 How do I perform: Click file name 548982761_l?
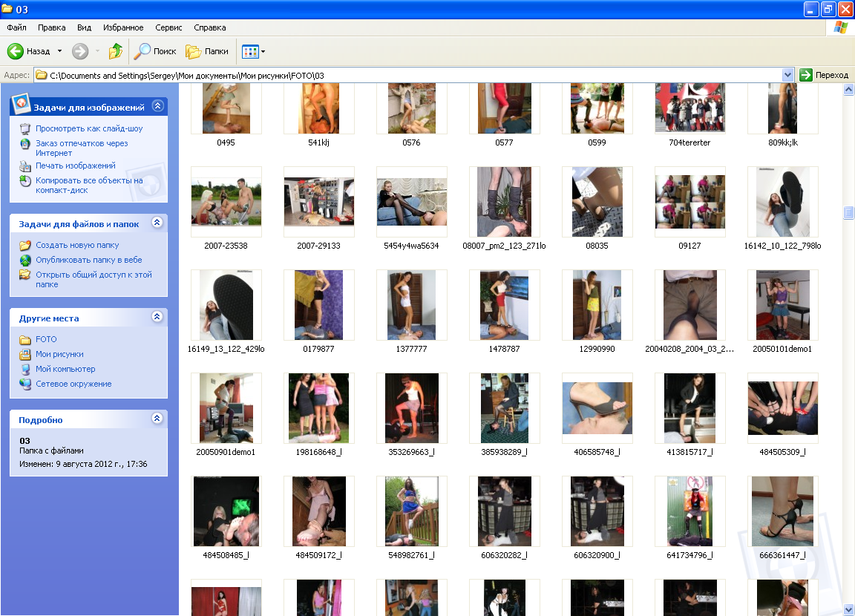(x=411, y=555)
